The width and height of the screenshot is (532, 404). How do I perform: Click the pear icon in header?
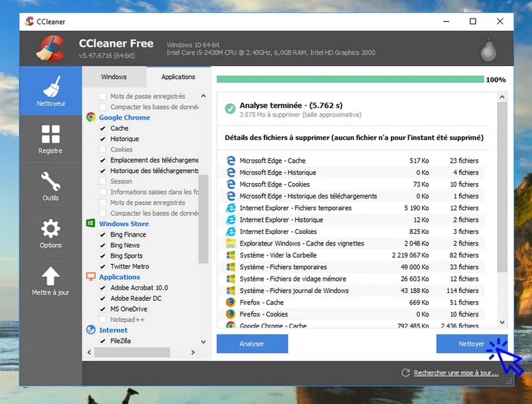489,50
